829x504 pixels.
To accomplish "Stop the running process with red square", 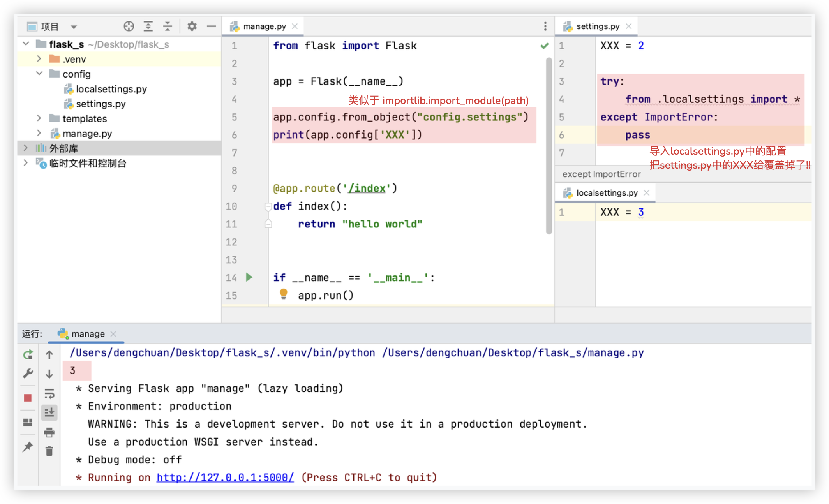I will click(28, 398).
